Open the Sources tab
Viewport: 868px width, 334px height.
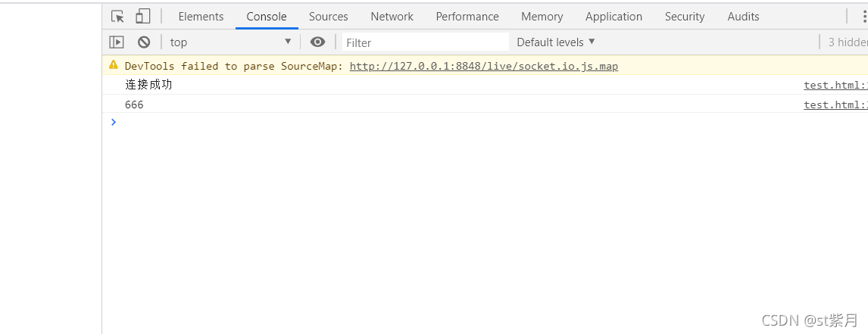point(328,17)
